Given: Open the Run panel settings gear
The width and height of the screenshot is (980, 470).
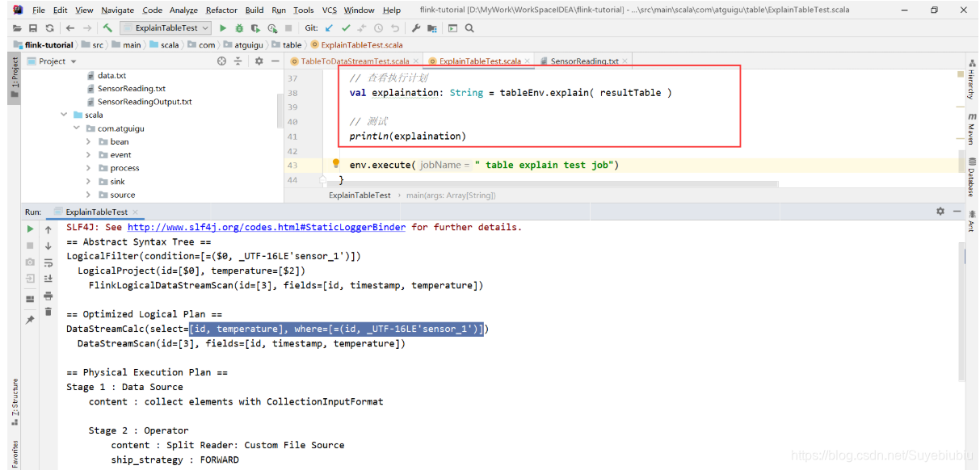Looking at the screenshot, I should tap(940, 211).
